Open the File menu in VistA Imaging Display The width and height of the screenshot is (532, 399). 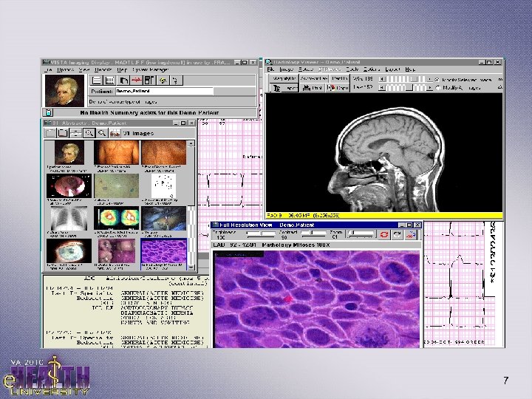click(47, 69)
